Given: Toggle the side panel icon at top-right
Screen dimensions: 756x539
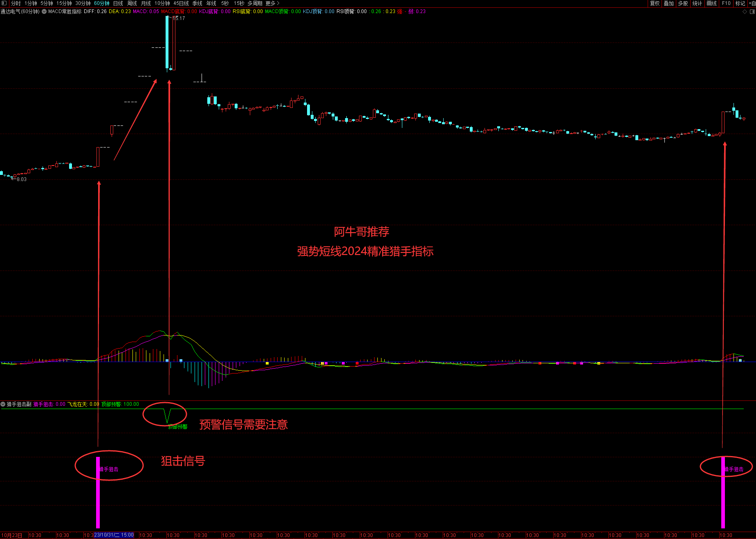Looking at the screenshot, I should (752, 11).
